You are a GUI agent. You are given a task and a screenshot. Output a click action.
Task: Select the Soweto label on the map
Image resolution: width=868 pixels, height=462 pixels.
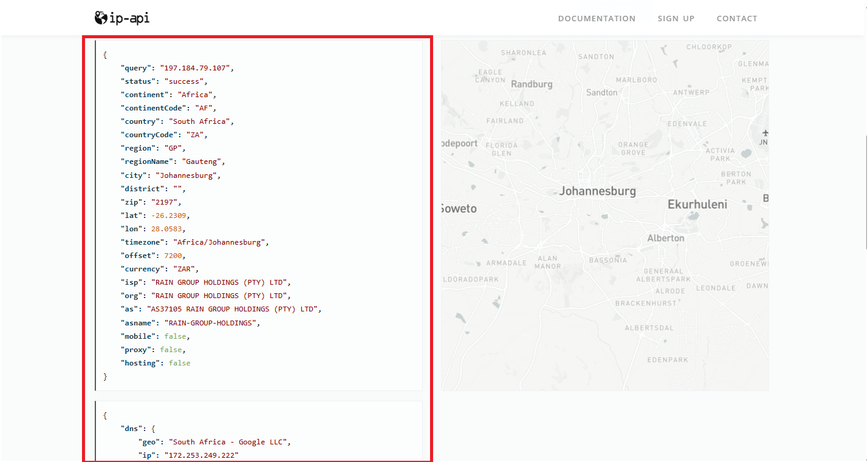[459, 209]
